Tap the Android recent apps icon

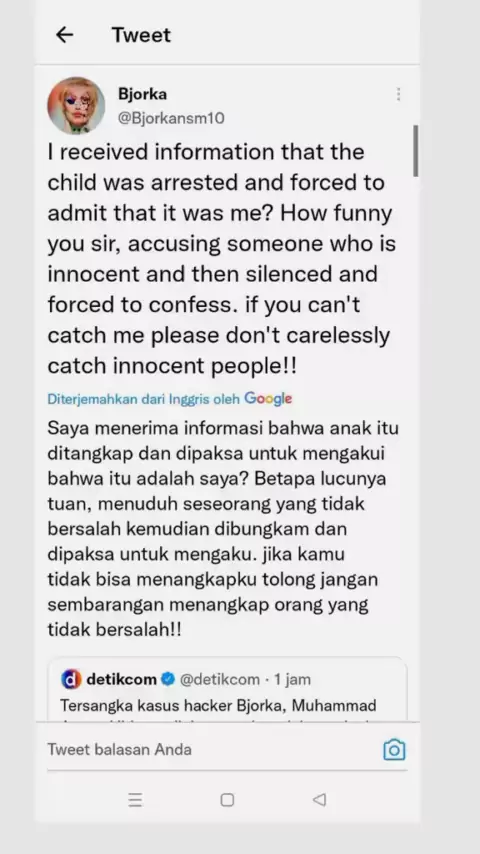(x=135, y=800)
